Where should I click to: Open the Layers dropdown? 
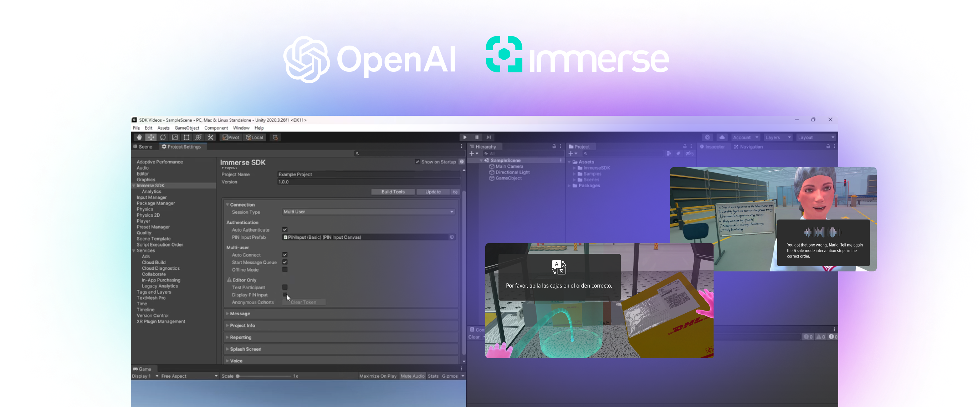pos(778,137)
